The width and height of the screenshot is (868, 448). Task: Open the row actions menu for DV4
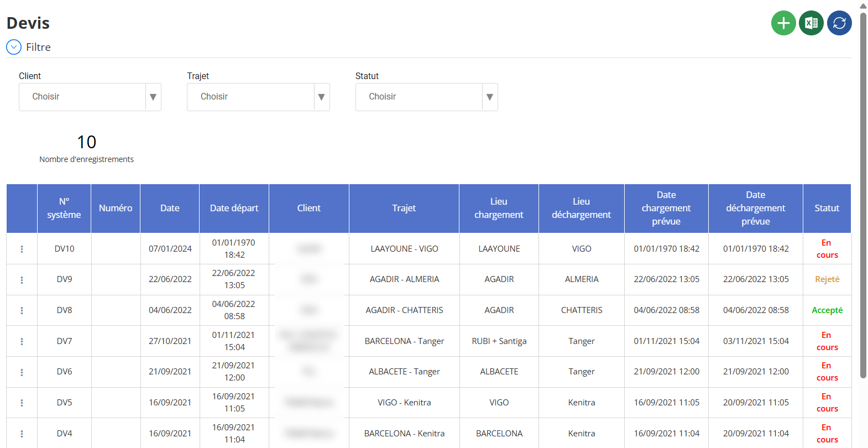click(22, 434)
